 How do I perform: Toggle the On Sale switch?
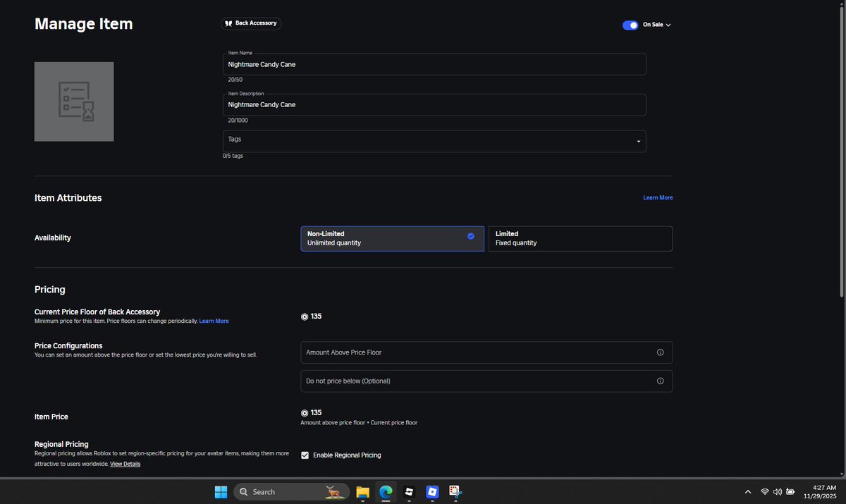[630, 25]
